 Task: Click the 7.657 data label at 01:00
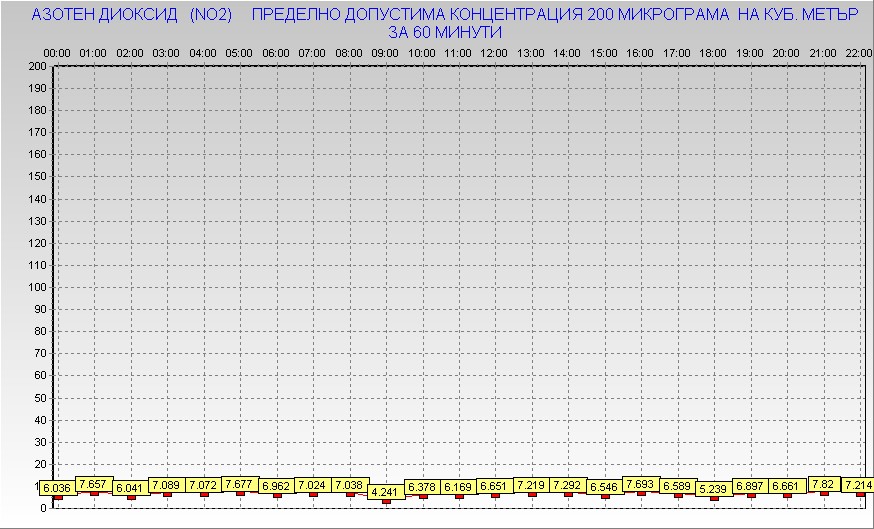tap(93, 484)
